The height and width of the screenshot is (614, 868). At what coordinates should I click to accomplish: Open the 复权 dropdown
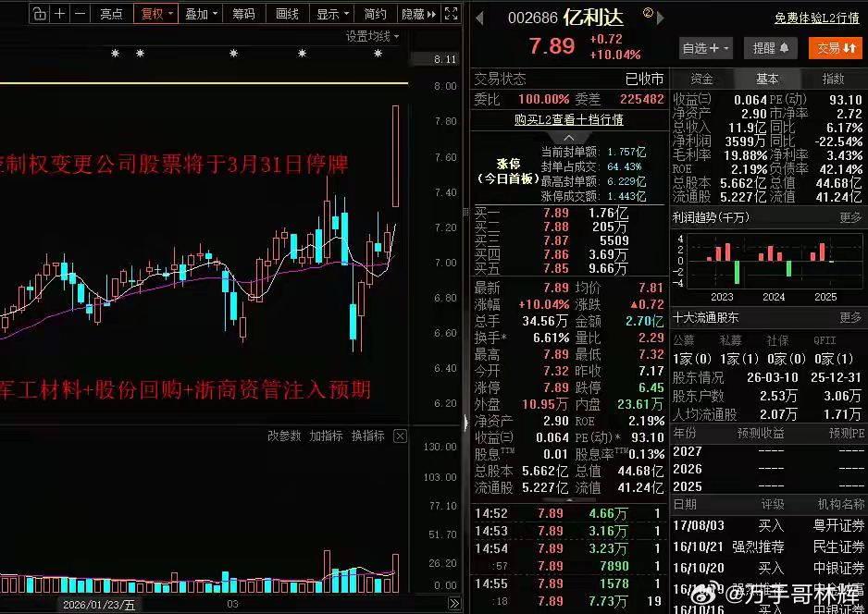tap(156, 14)
